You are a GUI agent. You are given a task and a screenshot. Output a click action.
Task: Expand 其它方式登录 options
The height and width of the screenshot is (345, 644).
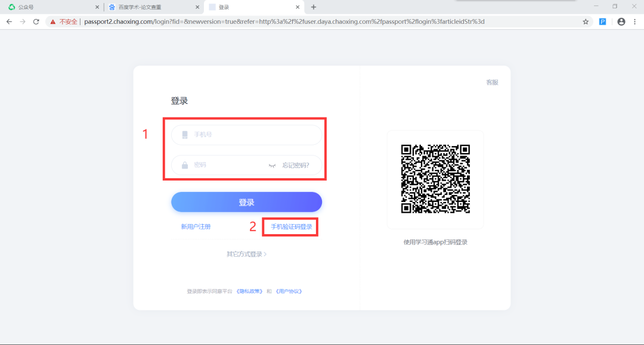[x=246, y=254]
